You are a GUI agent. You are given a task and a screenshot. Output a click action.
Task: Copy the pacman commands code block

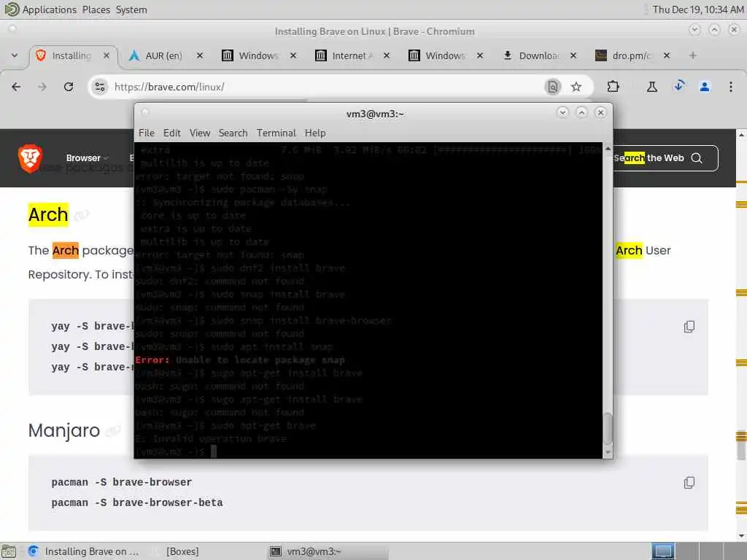[x=689, y=483]
